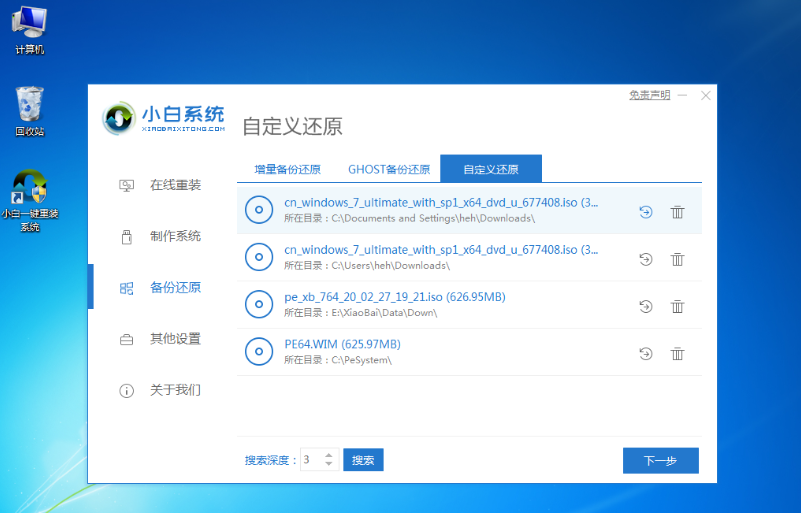Viewport: 801px width, 513px height.
Task: Select the PE64.WIM disc radio icon
Action: [x=259, y=352]
